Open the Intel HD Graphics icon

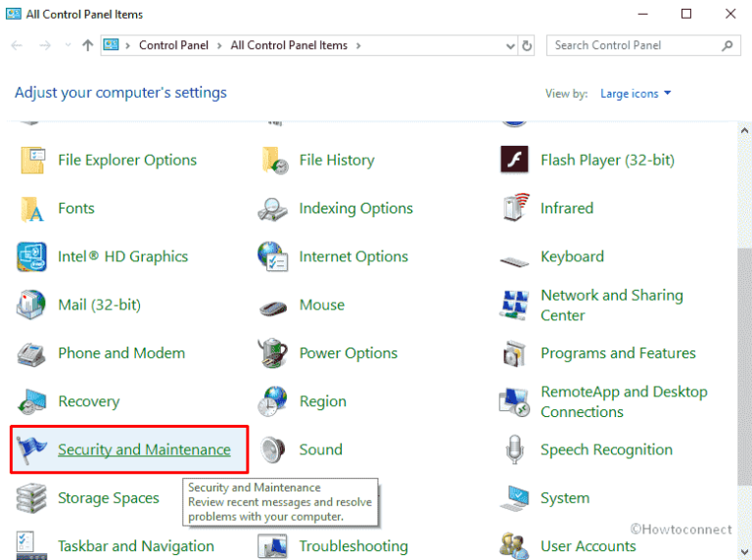pos(31,257)
